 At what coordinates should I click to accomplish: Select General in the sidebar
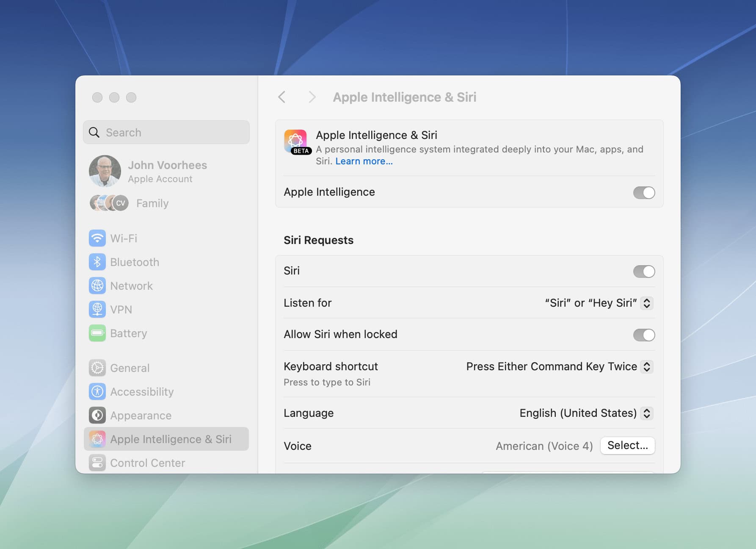(x=166, y=368)
